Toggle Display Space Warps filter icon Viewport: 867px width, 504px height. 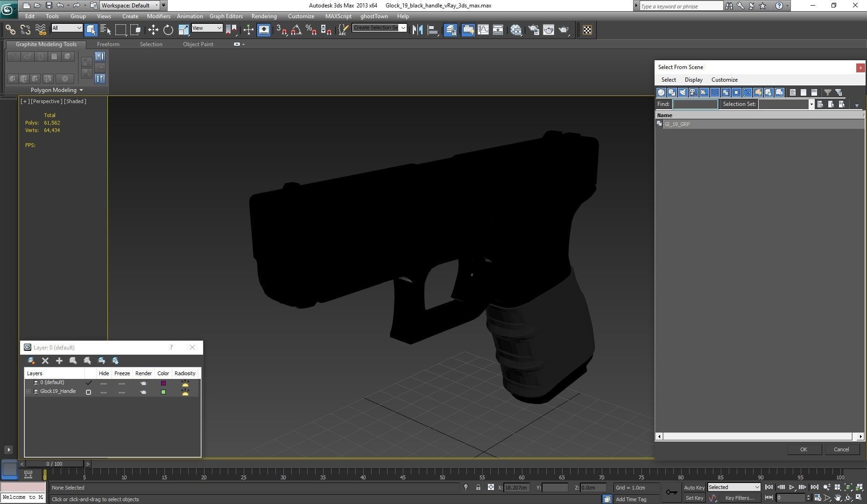715,92
